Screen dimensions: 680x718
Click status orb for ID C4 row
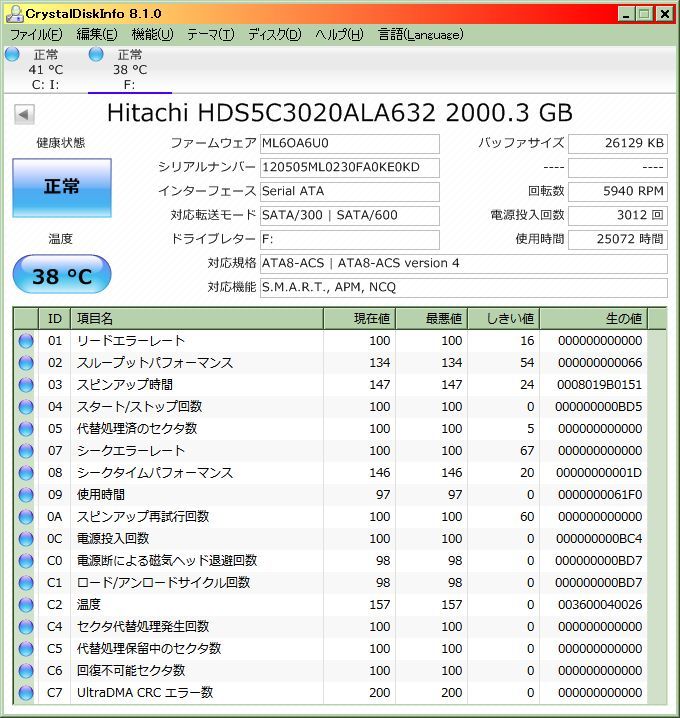tap(26, 626)
